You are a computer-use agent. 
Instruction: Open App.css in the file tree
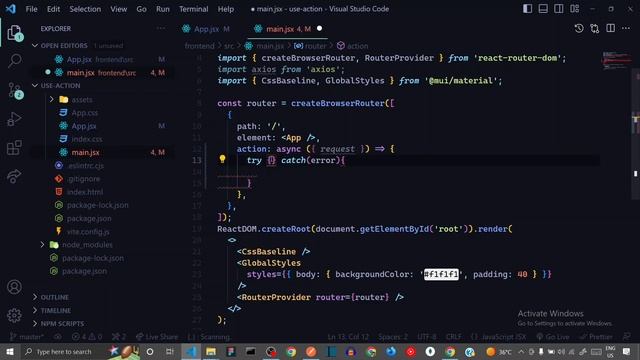(84, 112)
